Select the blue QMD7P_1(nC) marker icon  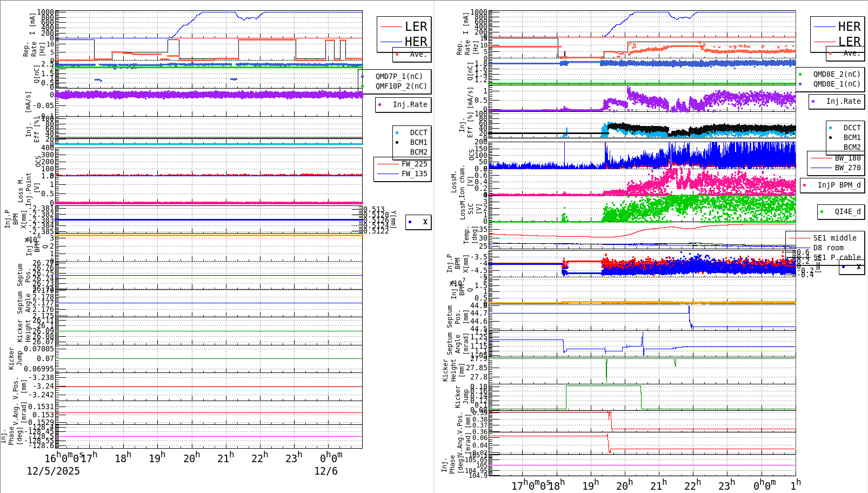(x=363, y=76)
